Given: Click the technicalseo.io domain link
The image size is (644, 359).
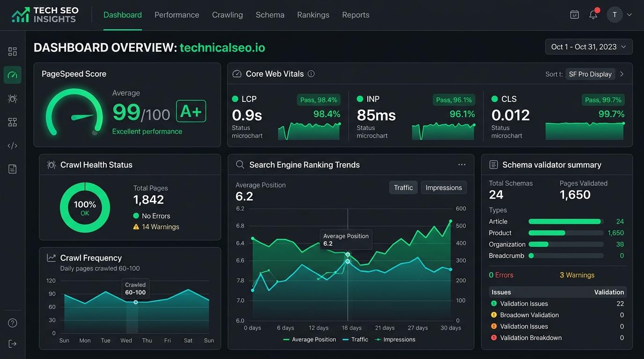Looking at the screenshot, I should tap(222, 48).
